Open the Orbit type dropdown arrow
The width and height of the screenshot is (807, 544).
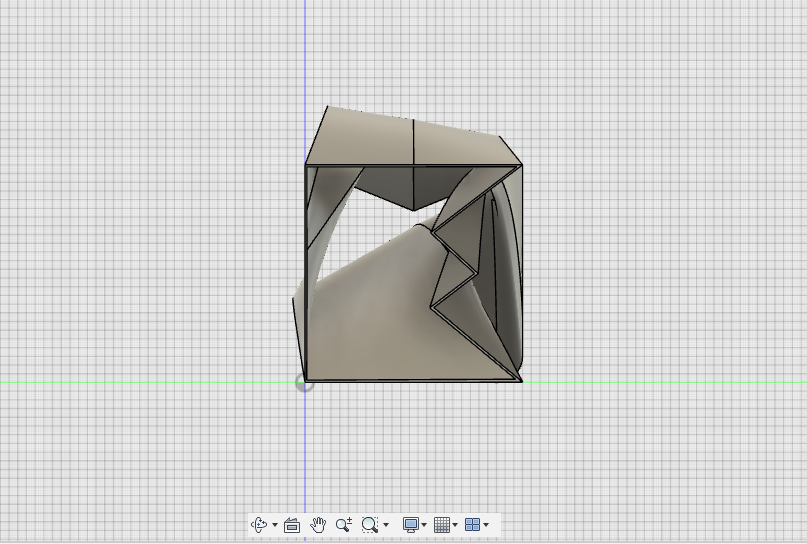coord(275,525)
